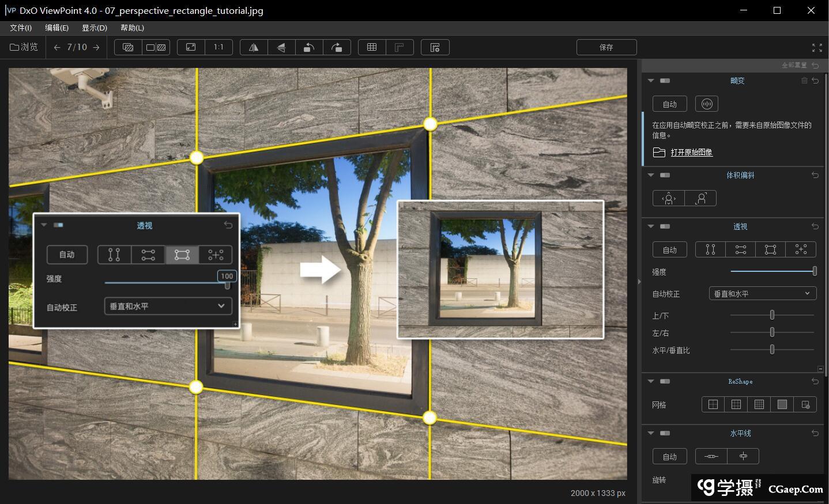The width and height of the screenshot is (829, 504).
Task: Toggle the 体积偏斜 volume deformation switch
Action: click(665, 175)
